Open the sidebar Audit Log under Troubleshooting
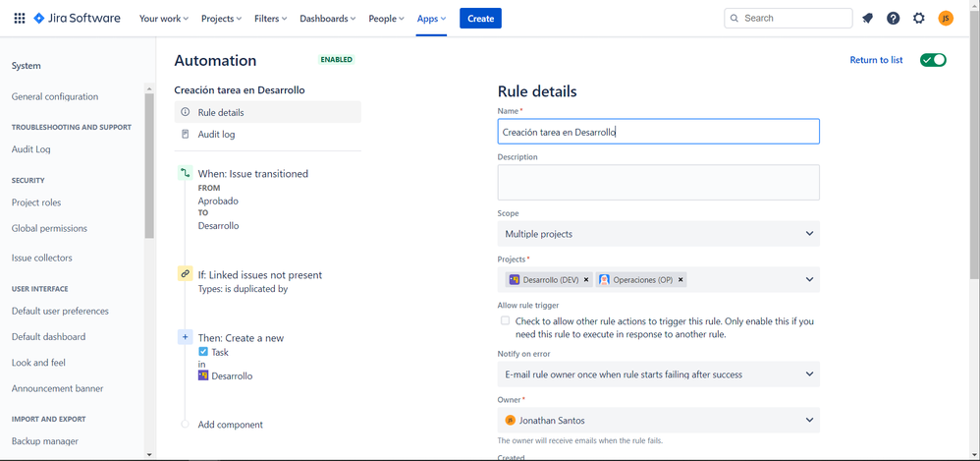Image resolution: width=980 pixels, height=461 pixels. click(x=31, y=149)
